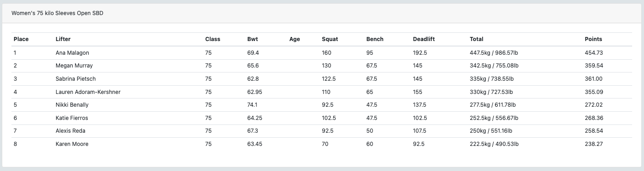The height and width of the screenshot is (171, 644).
Task: Click Sabrina Pietsch in the lifter list
Action: [75, 79]
